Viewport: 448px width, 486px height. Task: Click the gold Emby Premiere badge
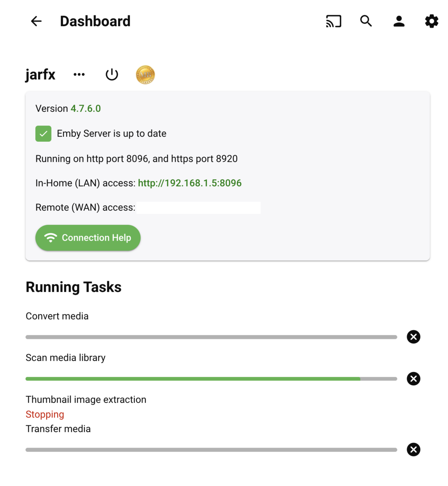pyautogui.click(x=145, y=75)
